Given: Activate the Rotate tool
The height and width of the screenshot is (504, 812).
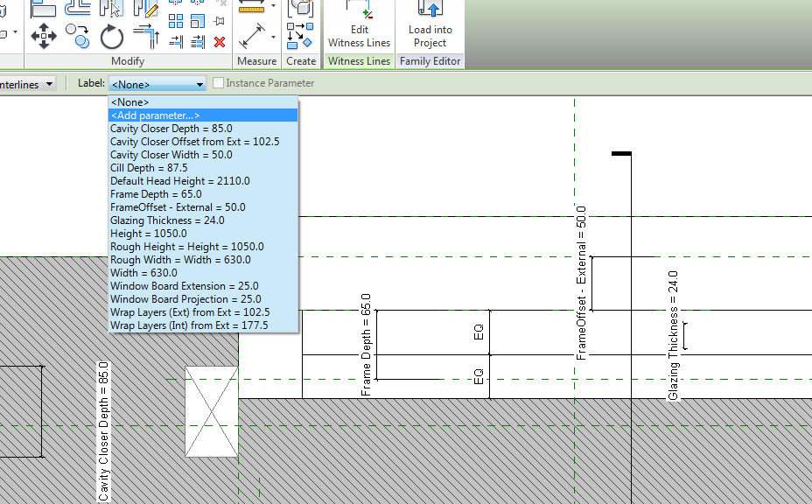Looking at the screenshot, I should (x=110, y=37).
